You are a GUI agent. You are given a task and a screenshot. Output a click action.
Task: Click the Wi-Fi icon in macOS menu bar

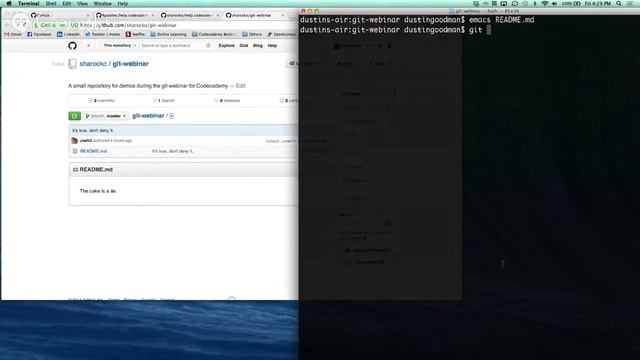click(544, 4)
